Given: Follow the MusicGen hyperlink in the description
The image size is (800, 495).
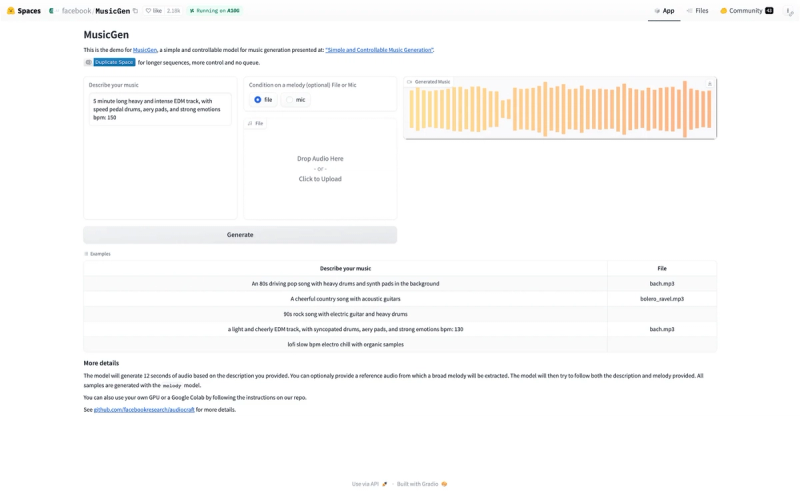Looking at the screenshot, I should pyautogui.click(x=145, y=50).
